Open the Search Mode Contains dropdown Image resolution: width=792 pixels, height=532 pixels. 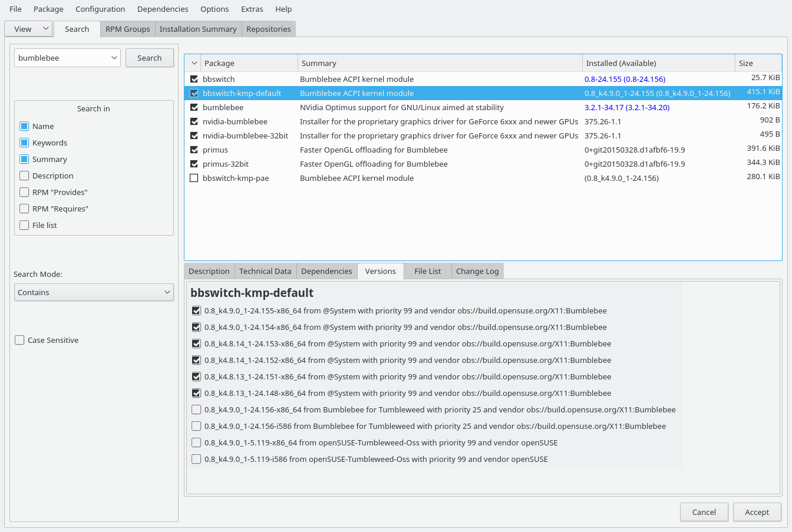point(94,292)
